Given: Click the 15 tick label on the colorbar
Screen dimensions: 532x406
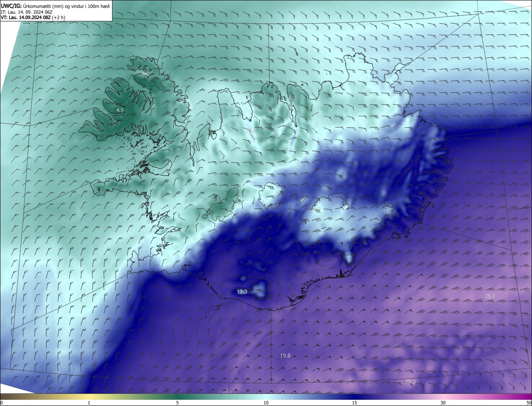Looking at the screenshot, I should coord(355,403).
